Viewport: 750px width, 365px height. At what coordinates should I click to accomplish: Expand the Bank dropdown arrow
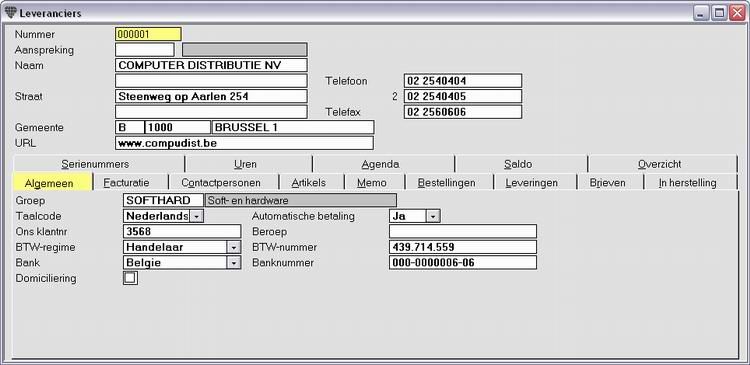click(233, 263)
